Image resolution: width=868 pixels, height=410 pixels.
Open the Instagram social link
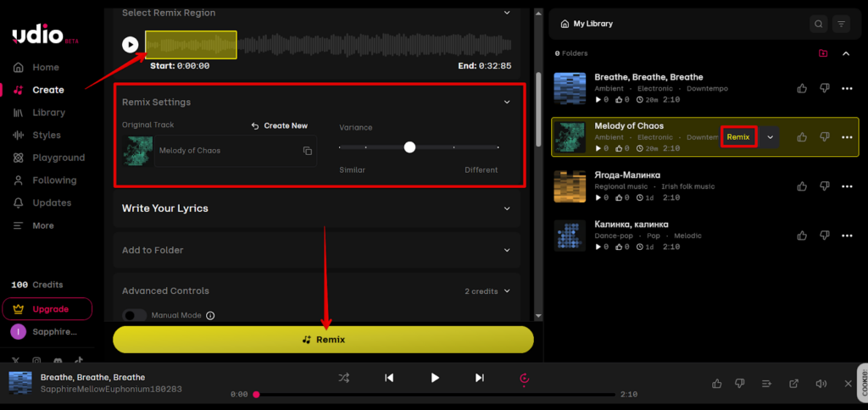pos(37,360)
